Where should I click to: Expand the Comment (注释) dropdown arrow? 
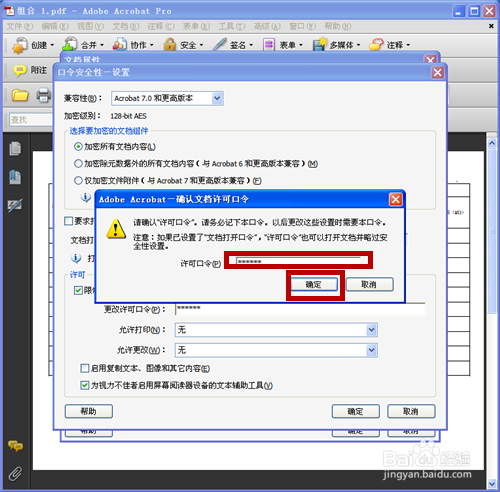pyautogui.click(x=408, y=45)
